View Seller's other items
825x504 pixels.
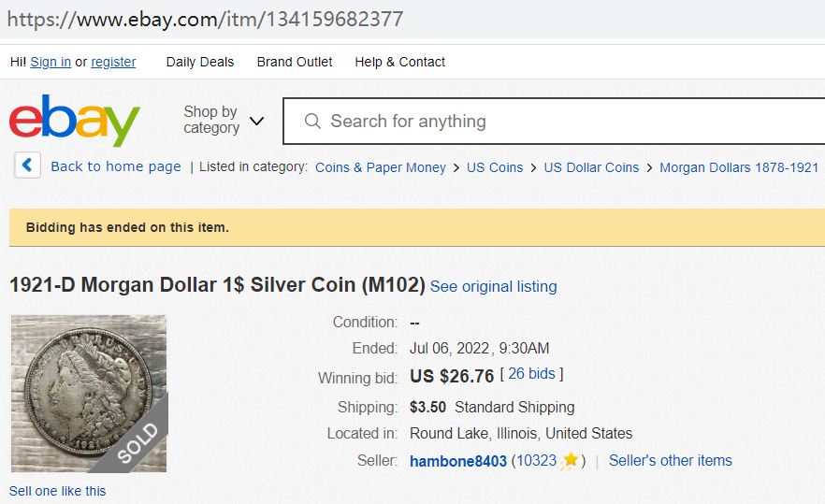[670, 461]
